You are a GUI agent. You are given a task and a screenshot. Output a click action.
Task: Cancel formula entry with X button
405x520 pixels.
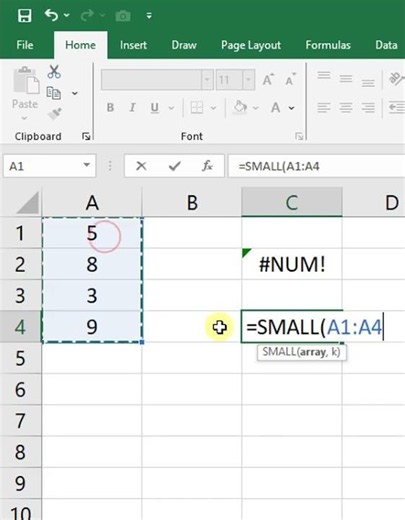click(x=141, y=165)
